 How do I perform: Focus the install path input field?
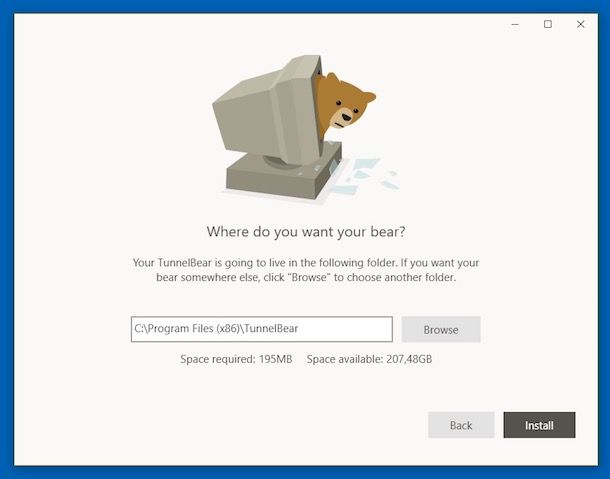coord(261,329)
